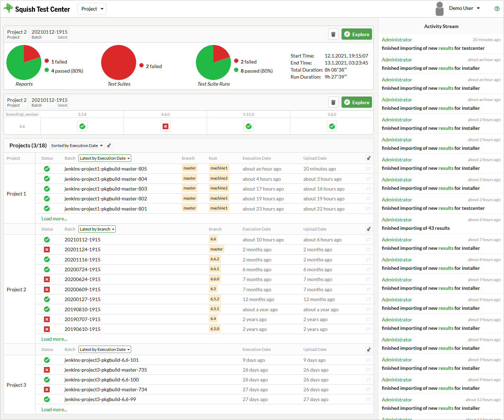The image size is (504, 420).
Task: Click the trash icon in the pie chart panel
Action: pyautogui.click(x=333, y=34)
